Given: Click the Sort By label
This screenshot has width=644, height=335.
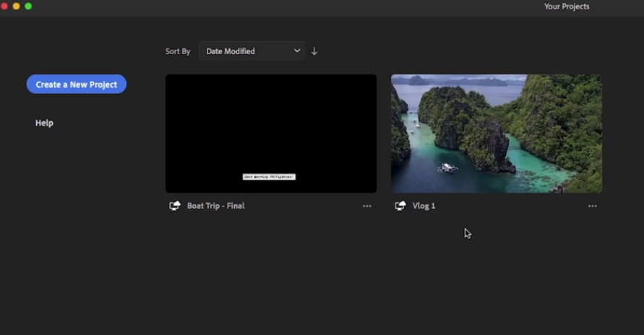Looking at the screenshot, I should (x=178, y=51).
